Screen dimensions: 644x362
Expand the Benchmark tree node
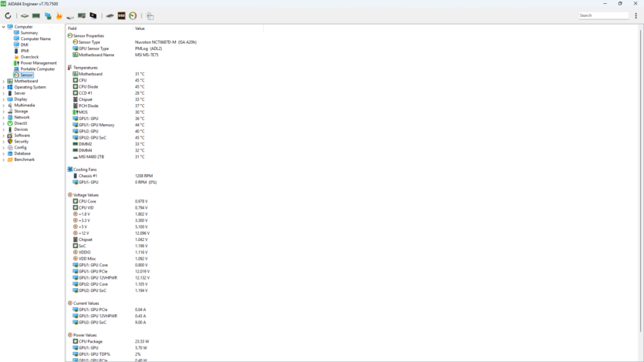coord(4,159)
